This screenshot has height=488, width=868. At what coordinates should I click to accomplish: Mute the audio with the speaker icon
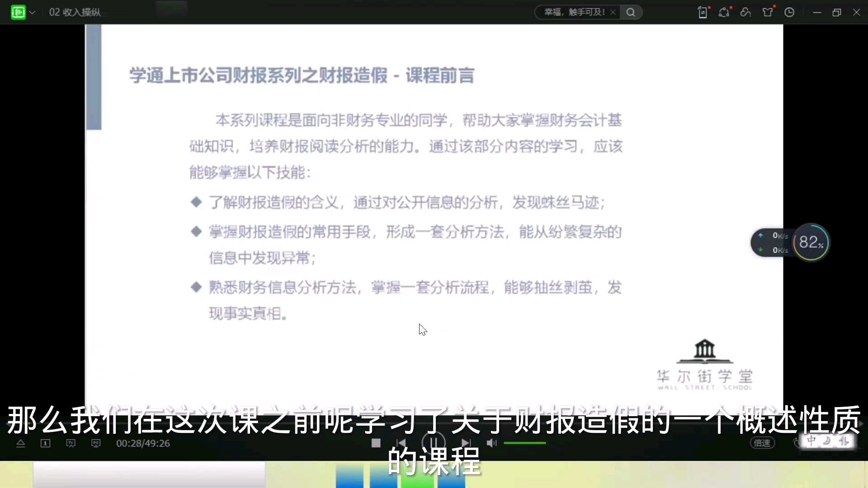(491, 443)
